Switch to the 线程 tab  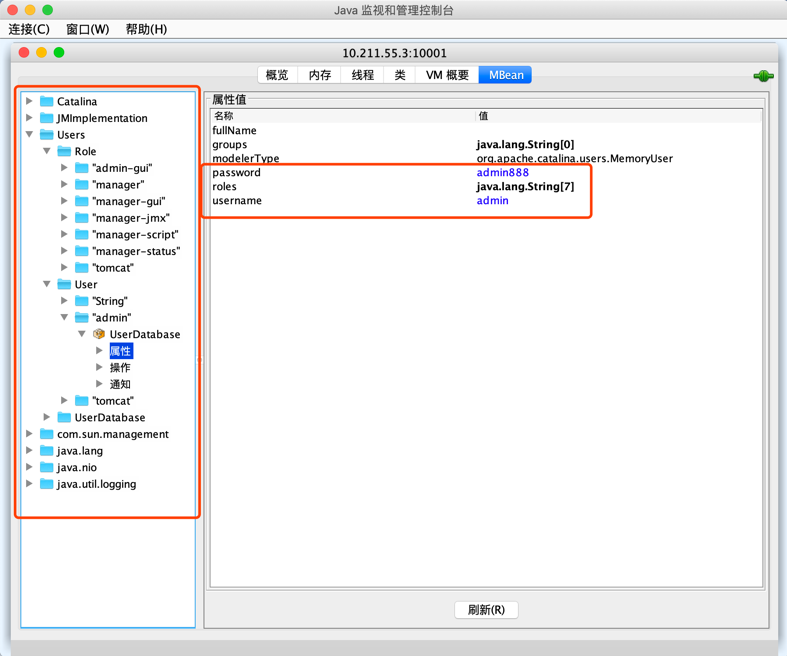pos(362,75)
